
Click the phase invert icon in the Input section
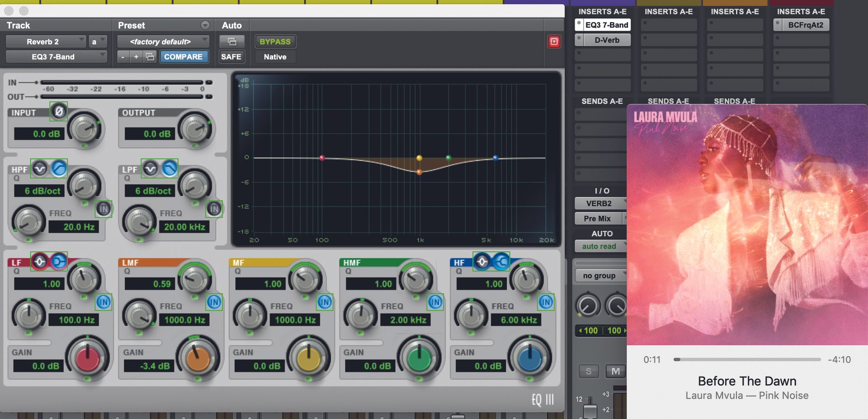point(59,111)
